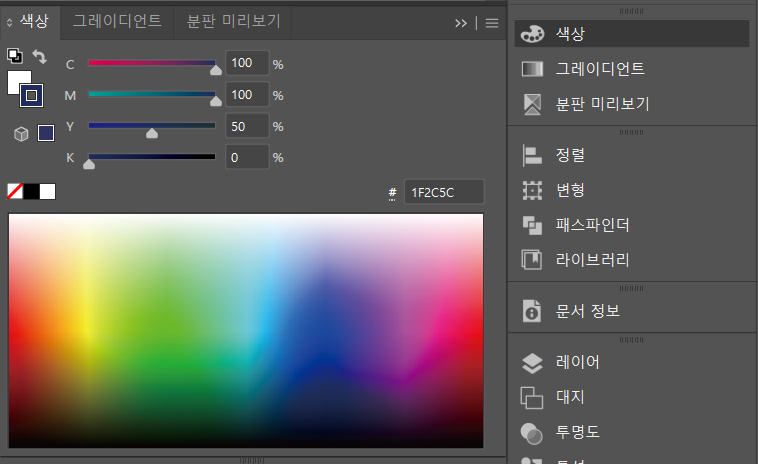Cycle 색상 panel view with tab arrows
This screenshot has height=464, width=758.
[x=10, y=21]
